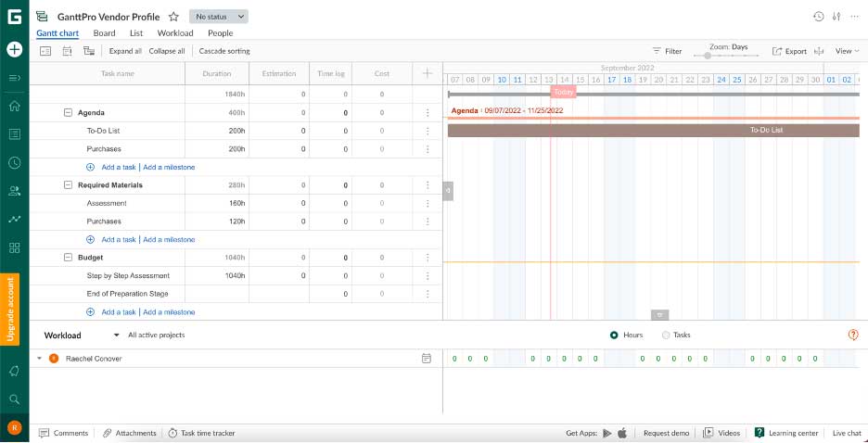Add a column with the plus header icon

427,73
